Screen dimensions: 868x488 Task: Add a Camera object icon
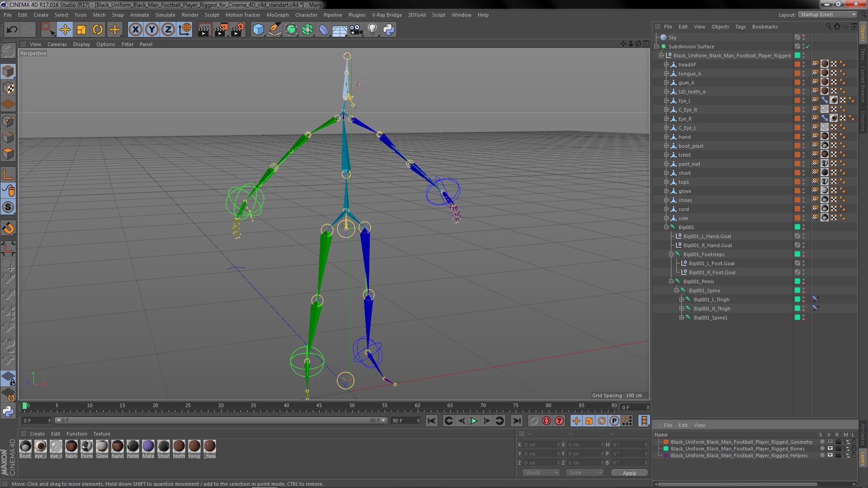pyautogui.click(x=356, y=30)
